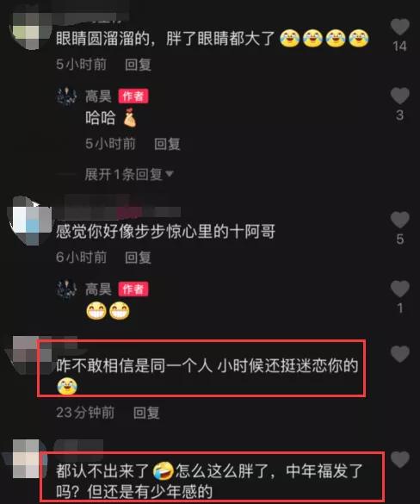Tap the comment text 感觉你好像步步惊心里的十阿哥
This screenshot has width=420, height=504.
[x=166, y=232]
